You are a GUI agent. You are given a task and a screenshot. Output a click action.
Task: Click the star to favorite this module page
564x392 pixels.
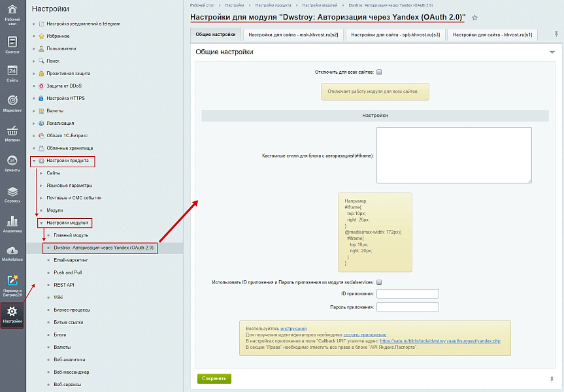tap(474, 18)
